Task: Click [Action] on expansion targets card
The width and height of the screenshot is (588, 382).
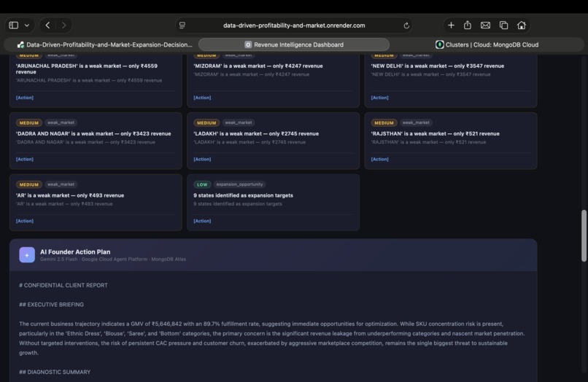Action: (202, 221)
